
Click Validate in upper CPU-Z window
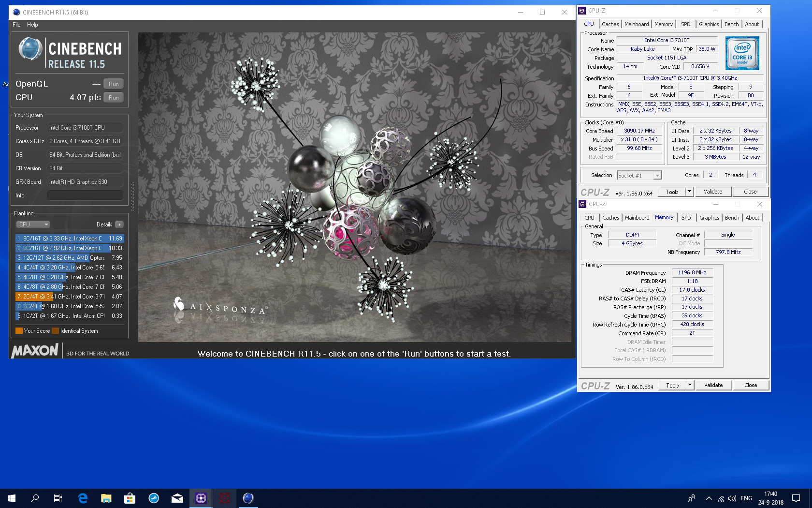click(713, 192)
